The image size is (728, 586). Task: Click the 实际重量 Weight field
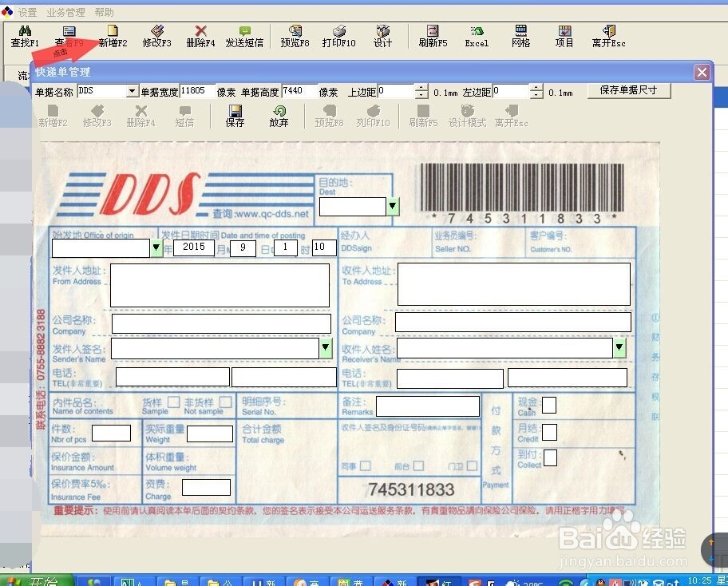tap(210, 434)
